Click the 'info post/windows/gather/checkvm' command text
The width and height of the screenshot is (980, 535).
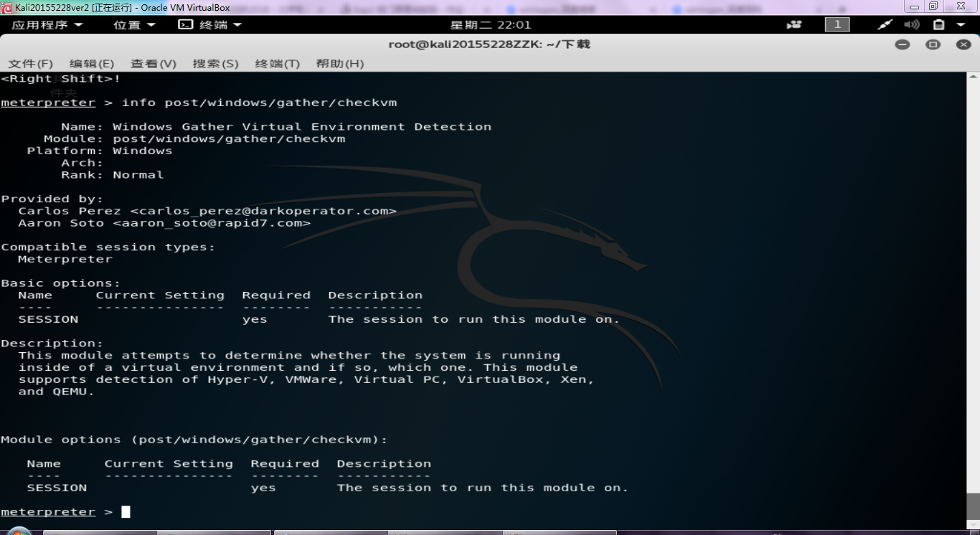tap(259, 103)
